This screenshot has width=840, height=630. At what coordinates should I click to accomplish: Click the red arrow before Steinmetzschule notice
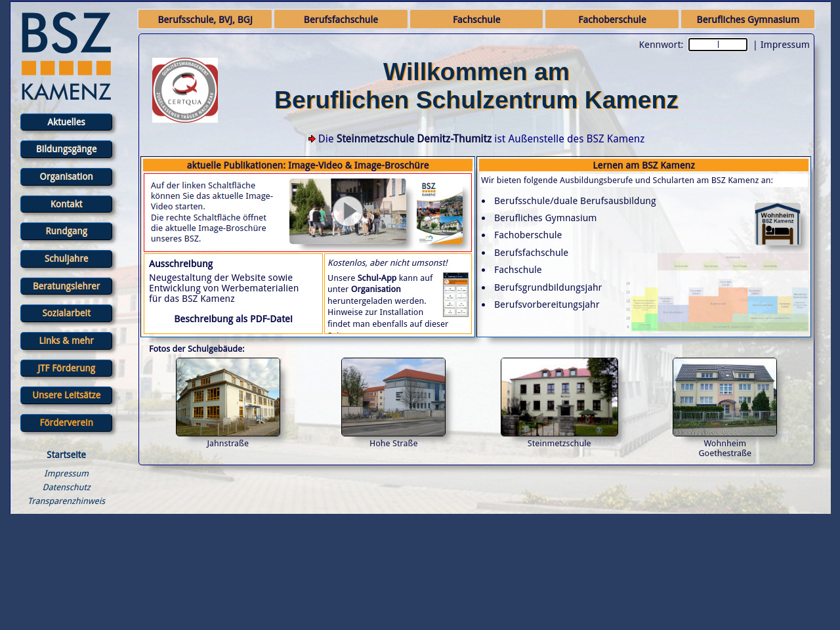coord(312,139)
